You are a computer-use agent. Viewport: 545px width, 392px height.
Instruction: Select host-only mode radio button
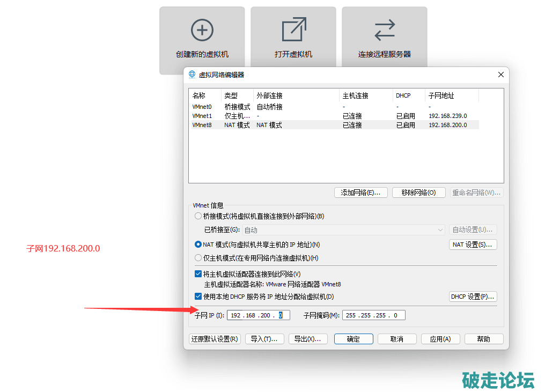198,258
